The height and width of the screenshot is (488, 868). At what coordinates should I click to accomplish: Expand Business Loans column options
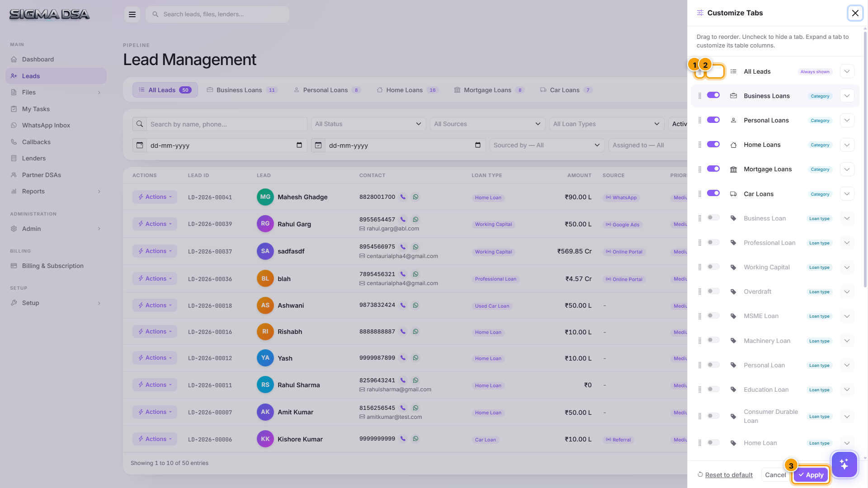847,96
